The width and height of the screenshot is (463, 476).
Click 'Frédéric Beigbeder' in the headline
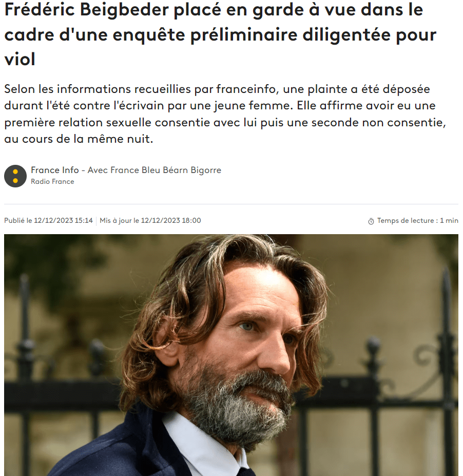86,10
